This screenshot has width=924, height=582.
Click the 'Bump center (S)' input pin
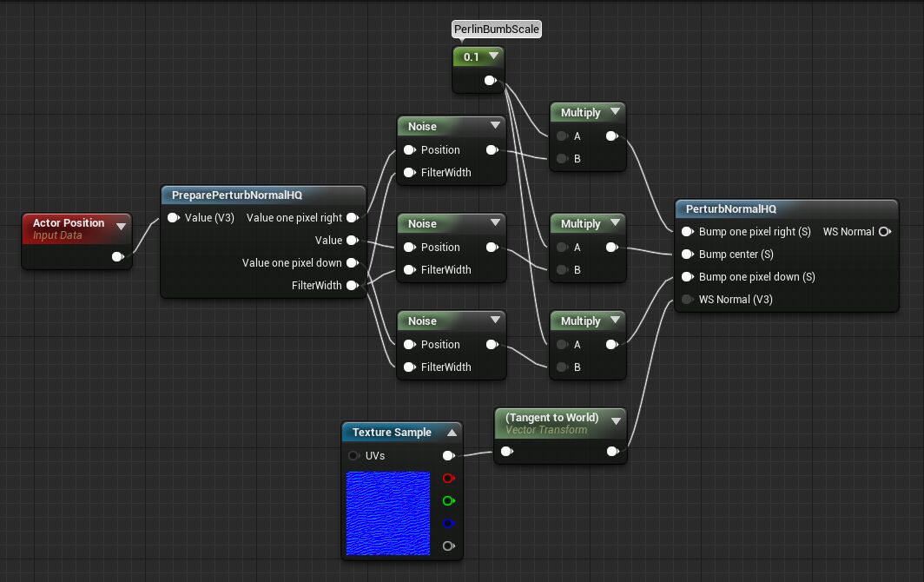[687, 255]
